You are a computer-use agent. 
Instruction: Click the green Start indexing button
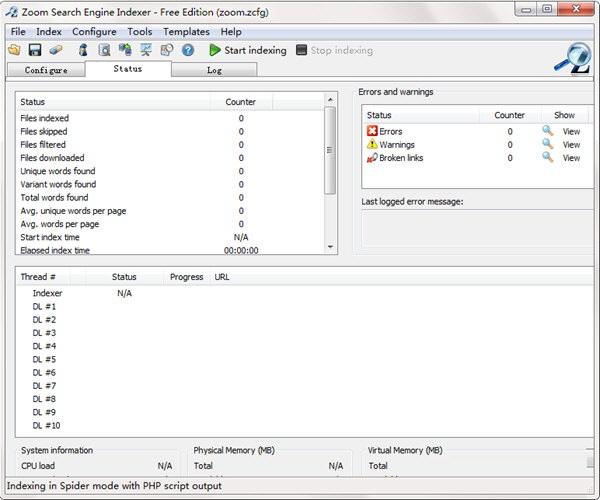(x=247, y=50)
